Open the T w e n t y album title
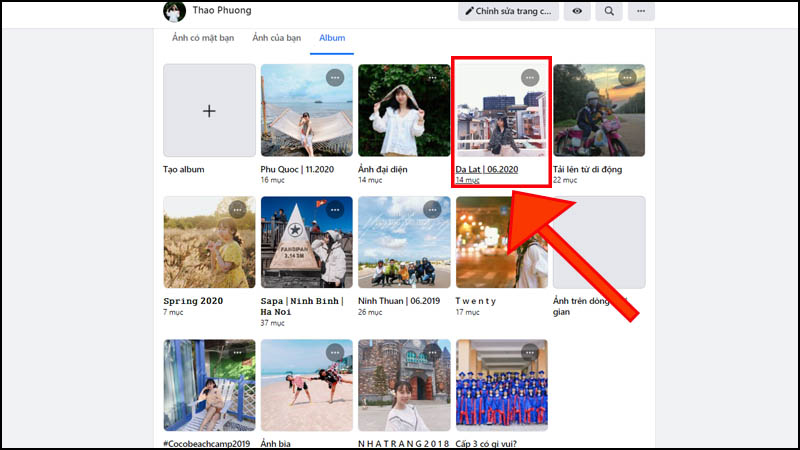 (x=476, y=301)
